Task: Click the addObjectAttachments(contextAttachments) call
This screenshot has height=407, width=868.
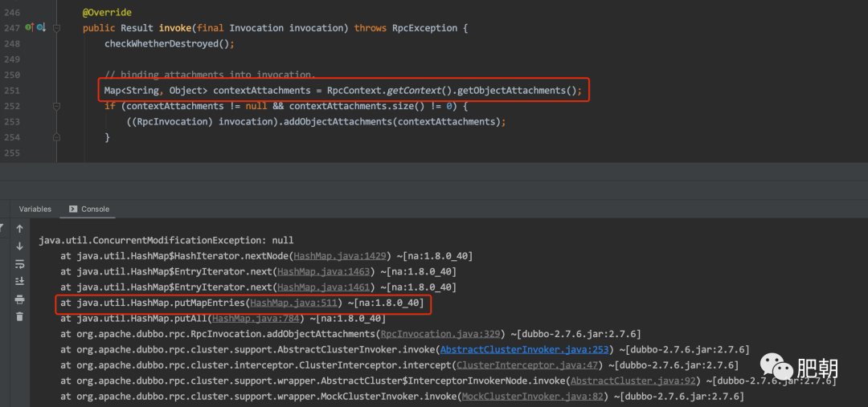Action: click(x=392, y=121)
